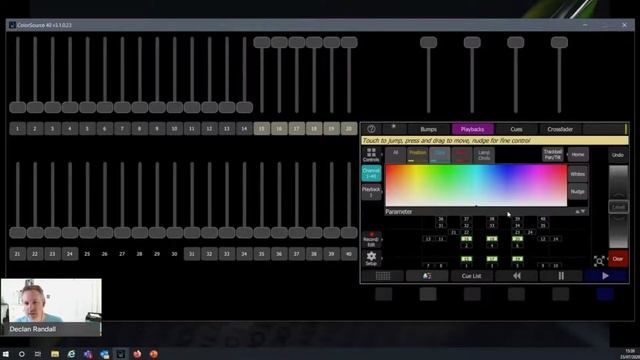The width and height of the screenshot is (640, 360).
Task: Open Firefox from the taskbar
Action: click(137, 354)
